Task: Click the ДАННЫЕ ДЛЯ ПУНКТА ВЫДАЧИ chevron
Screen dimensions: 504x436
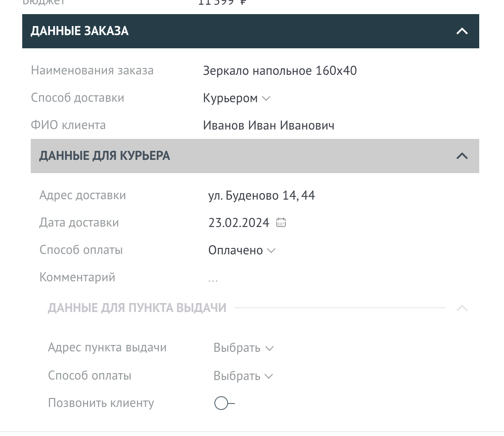Action: (x=462, y=308)
